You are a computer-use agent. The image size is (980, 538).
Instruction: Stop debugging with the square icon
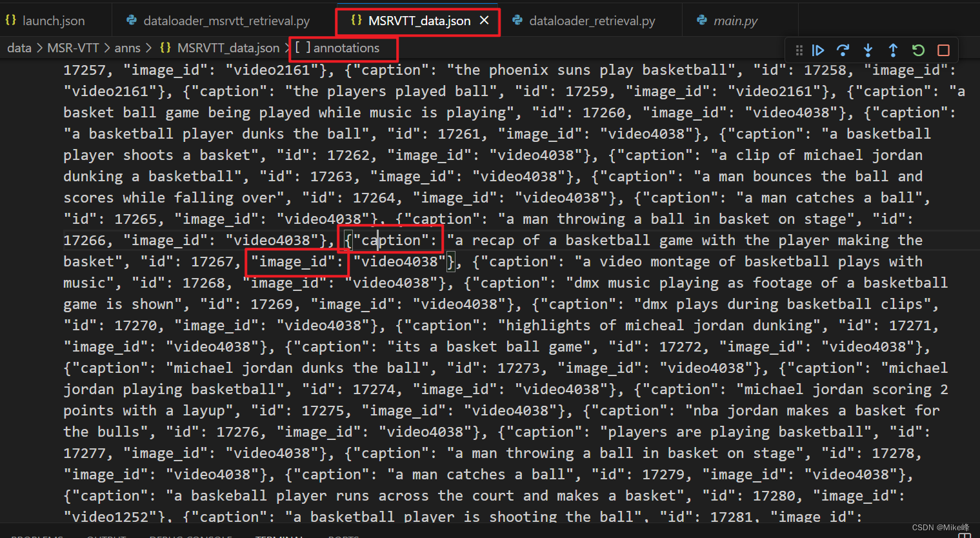tap(943, 50)
